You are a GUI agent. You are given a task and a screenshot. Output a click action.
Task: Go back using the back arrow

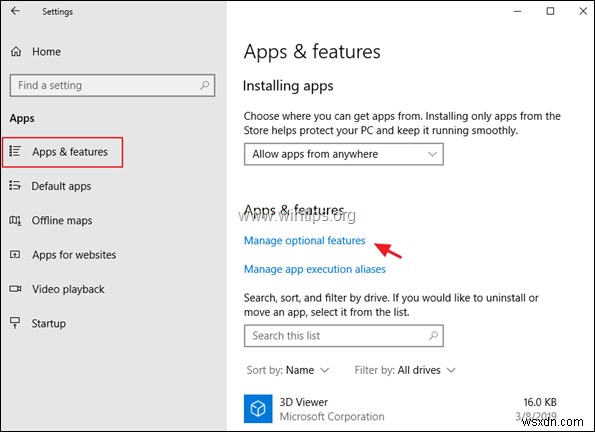15,11
